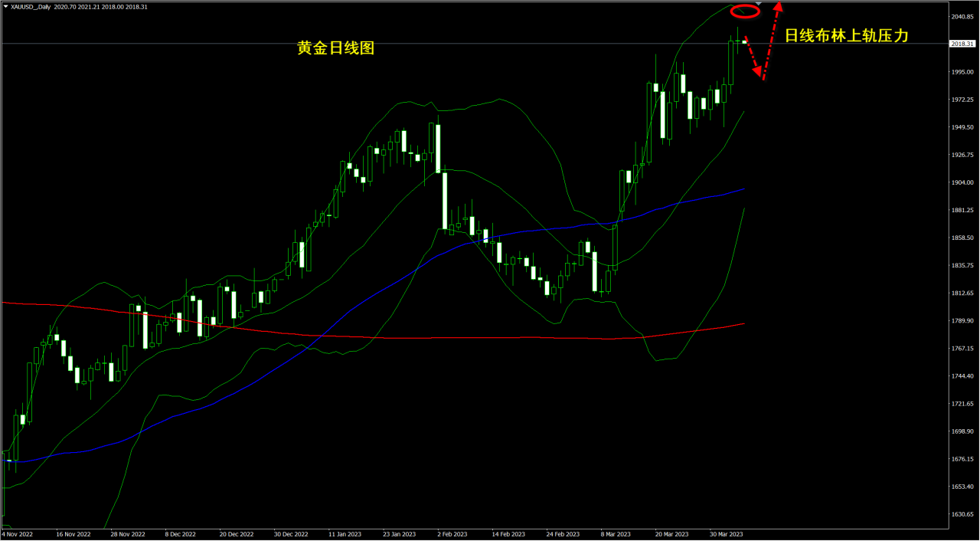Click the 1972.25 price axis label
The image size is (980, 541).
(962, 100)
